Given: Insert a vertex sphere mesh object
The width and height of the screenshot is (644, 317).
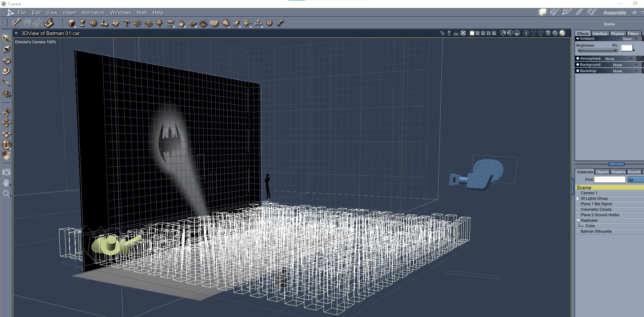Looking at the screenshot, I should point(93,23).
